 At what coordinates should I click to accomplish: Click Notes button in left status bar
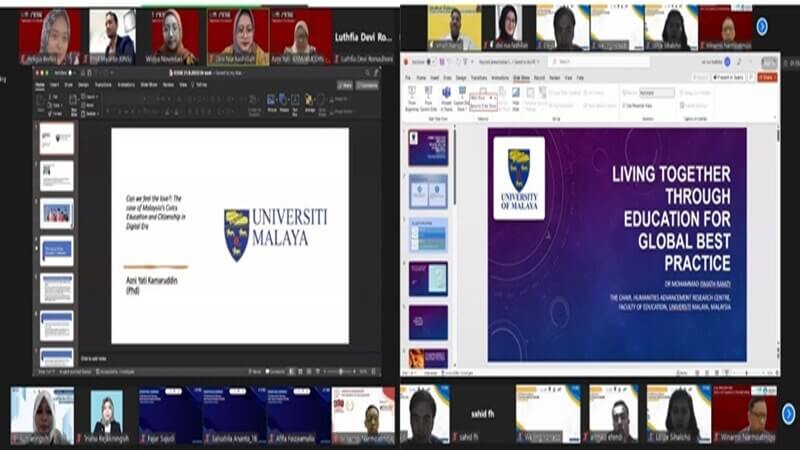257,371
